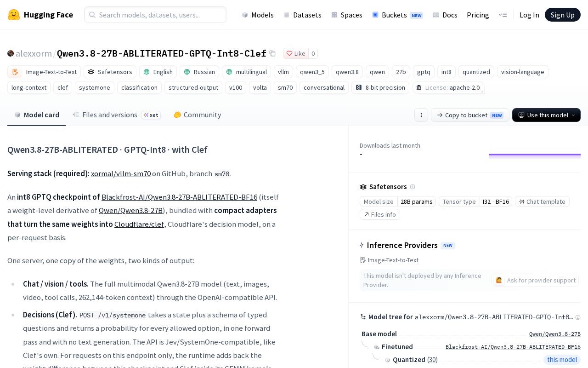
Task: Expand the Use this model dropdown
Action: [546, 115]
